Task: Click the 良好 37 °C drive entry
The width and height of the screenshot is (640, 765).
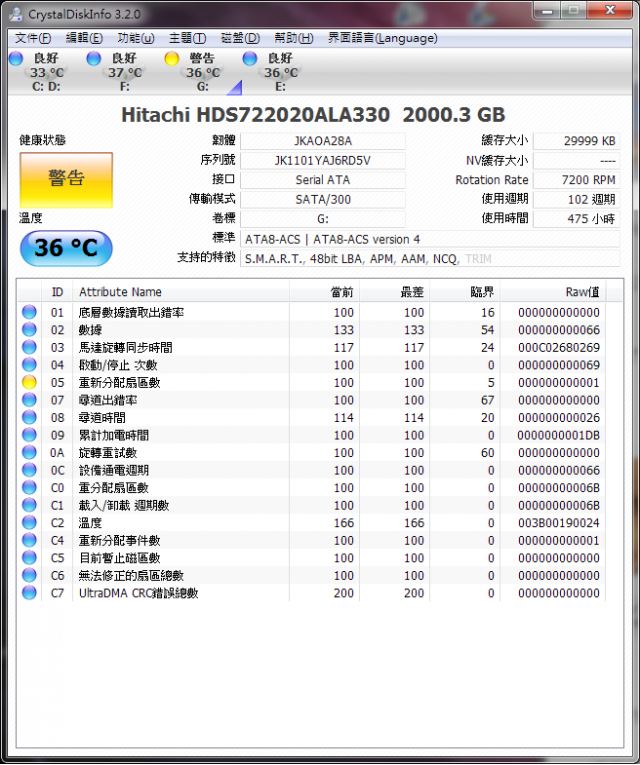Action: (124, 72)
